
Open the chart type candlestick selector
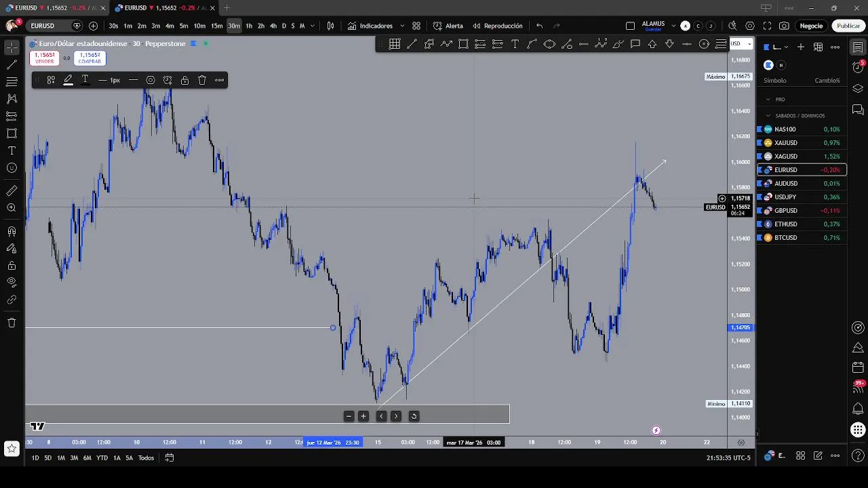click(x=330, y=26)
